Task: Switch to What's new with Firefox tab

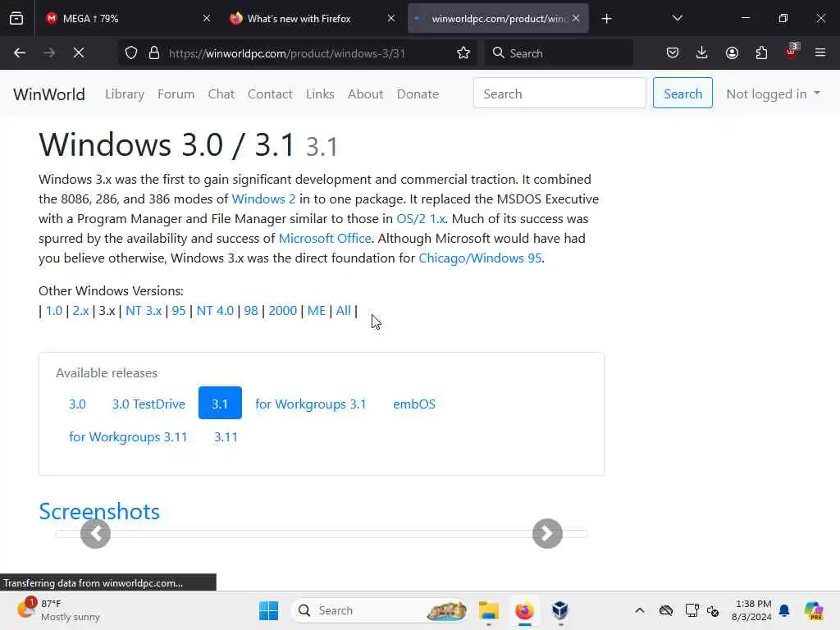Action: click(313, 19)
